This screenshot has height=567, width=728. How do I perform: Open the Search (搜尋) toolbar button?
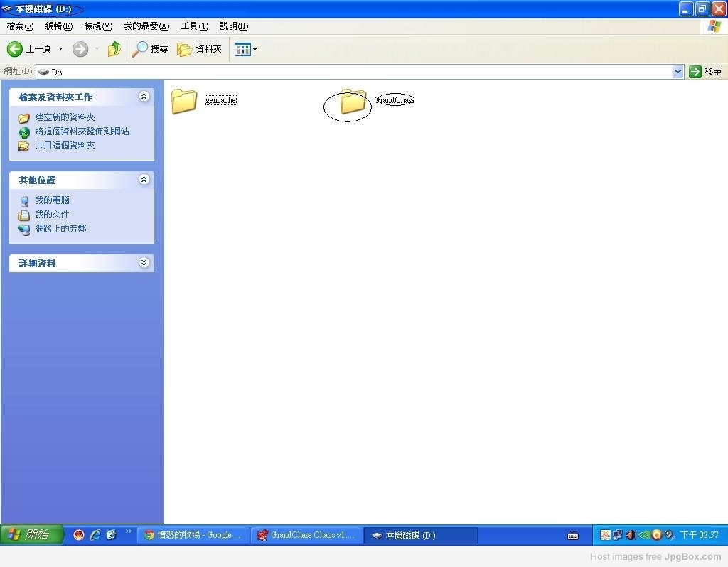tap(150, 49)
